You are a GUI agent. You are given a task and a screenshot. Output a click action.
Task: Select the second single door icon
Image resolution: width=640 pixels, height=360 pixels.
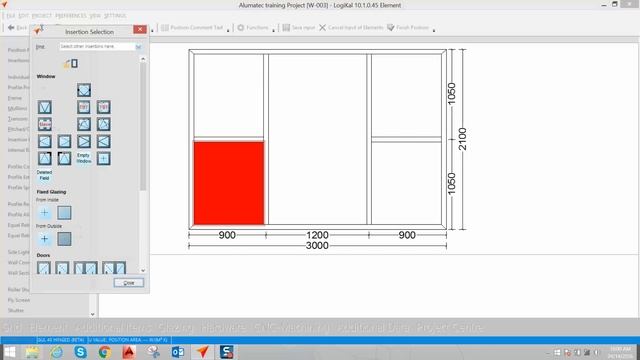pyautogui.click(x=62, y=268)
